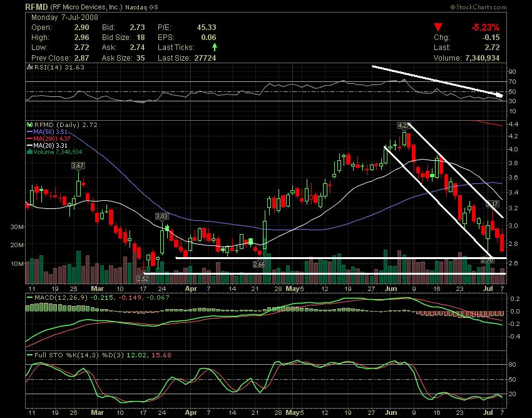532x418 pixels.
Task: Click the green Volume legend entry on the chart
Action: click(x=58, y=151)
